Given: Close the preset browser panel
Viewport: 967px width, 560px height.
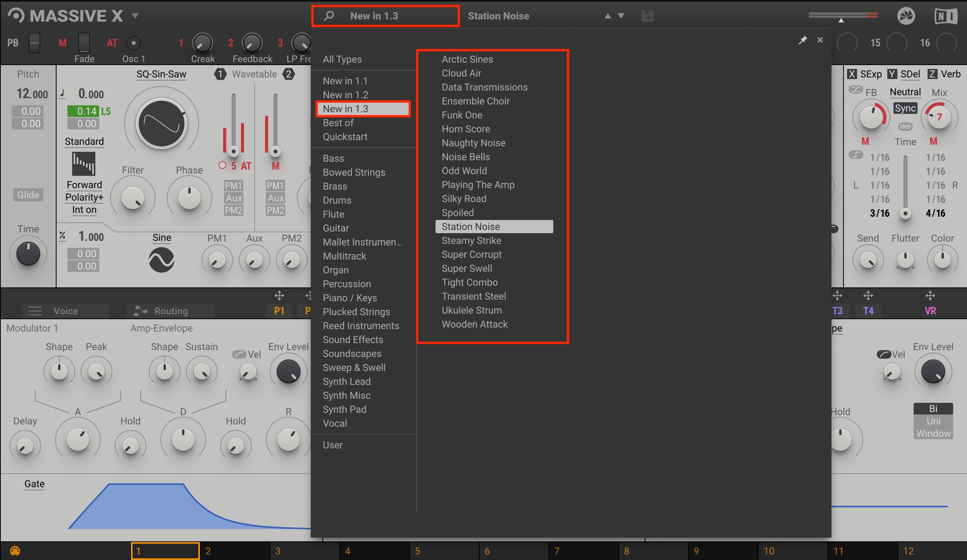Looking at the screenshot, I should [820, 40].
